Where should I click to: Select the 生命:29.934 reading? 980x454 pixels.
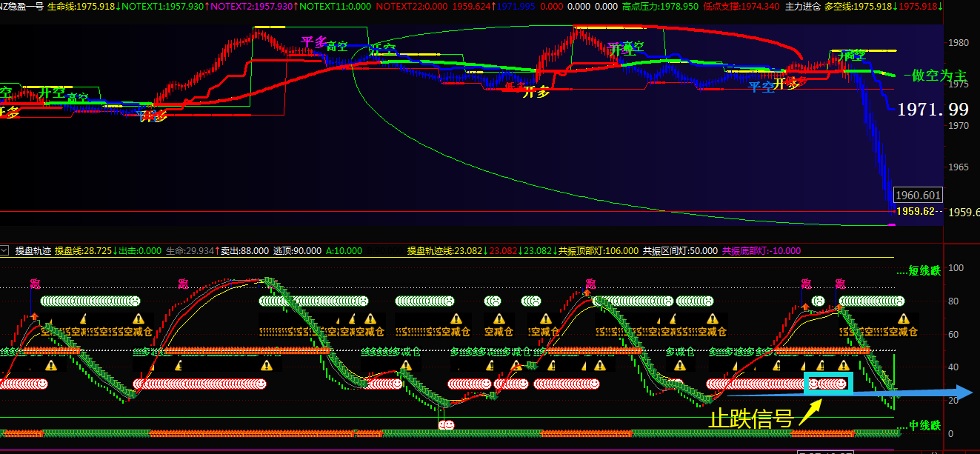pyautogui.click(x=189, y=251)
